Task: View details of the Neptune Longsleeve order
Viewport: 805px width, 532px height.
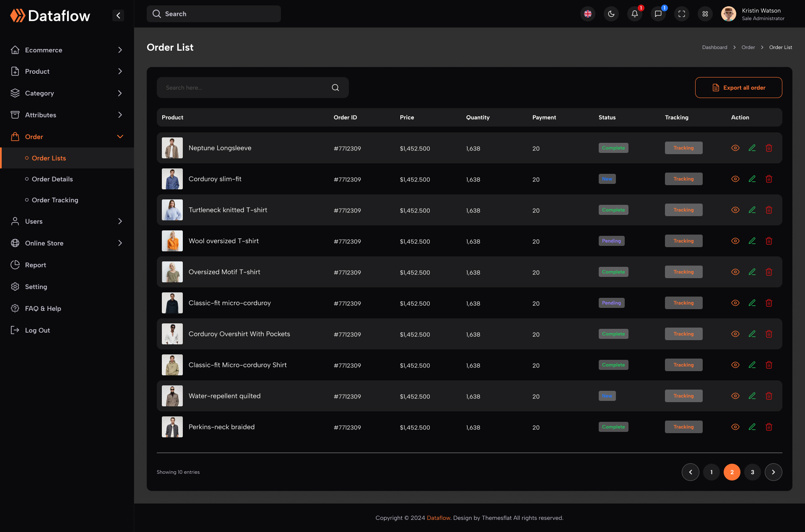Action: pyautogui.click(x=735, y=148)
